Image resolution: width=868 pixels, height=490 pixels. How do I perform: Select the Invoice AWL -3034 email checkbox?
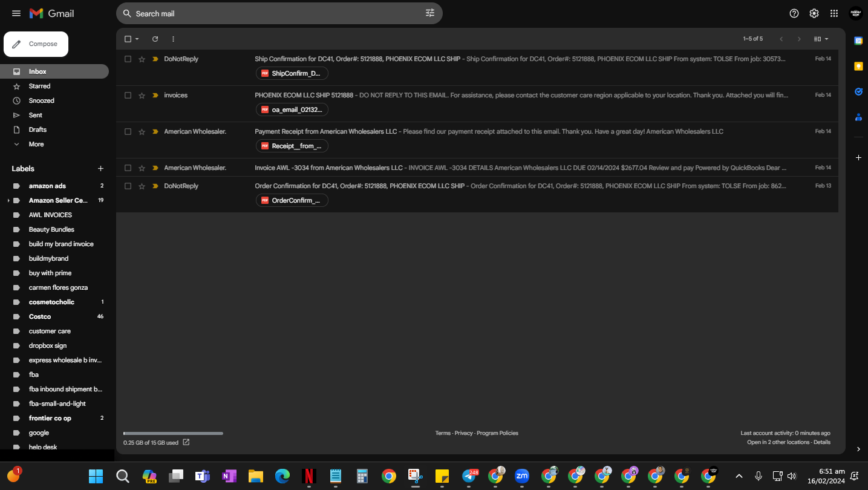tap(128, 168)
